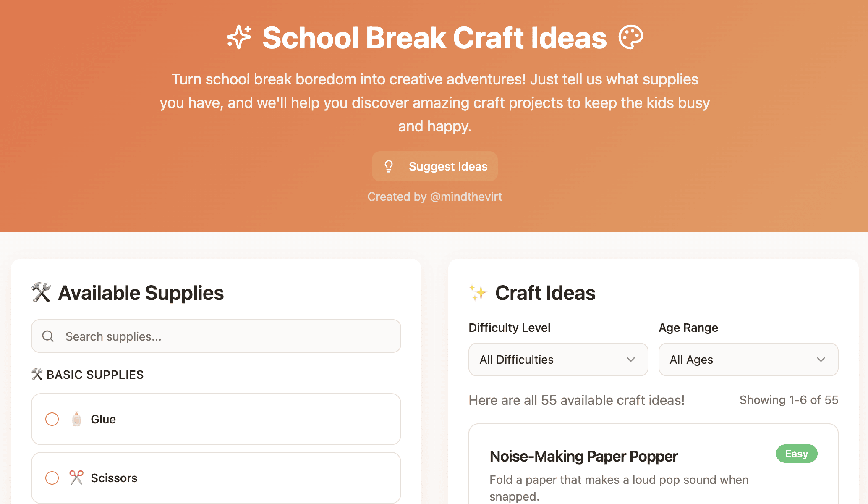Viewport: 868px width, 504px height.
Task: Click the palette emoji in the page title
Action: point(631,37)
